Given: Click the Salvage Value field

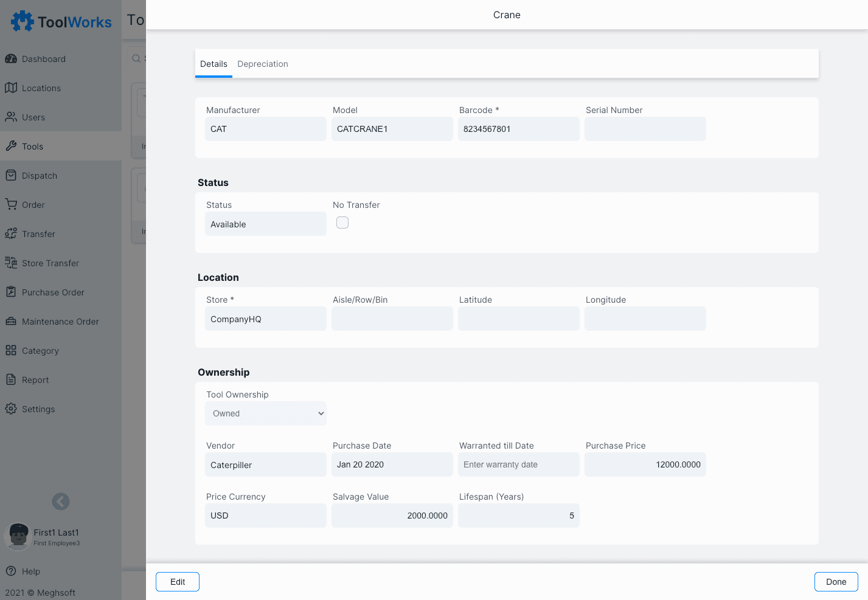Looking at the screenshot, I should click(392, 516).
